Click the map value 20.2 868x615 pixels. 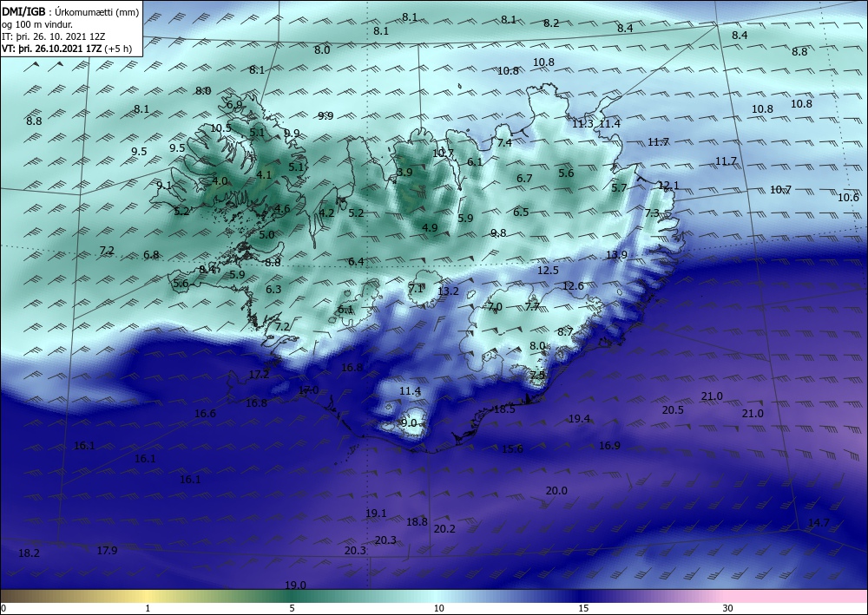(x=444, y=529)
